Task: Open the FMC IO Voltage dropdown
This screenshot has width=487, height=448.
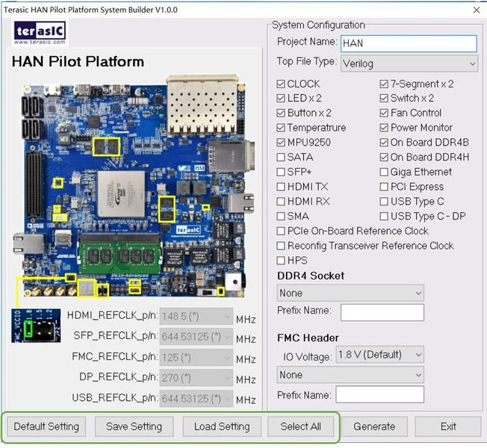Action: click(379, 355)
